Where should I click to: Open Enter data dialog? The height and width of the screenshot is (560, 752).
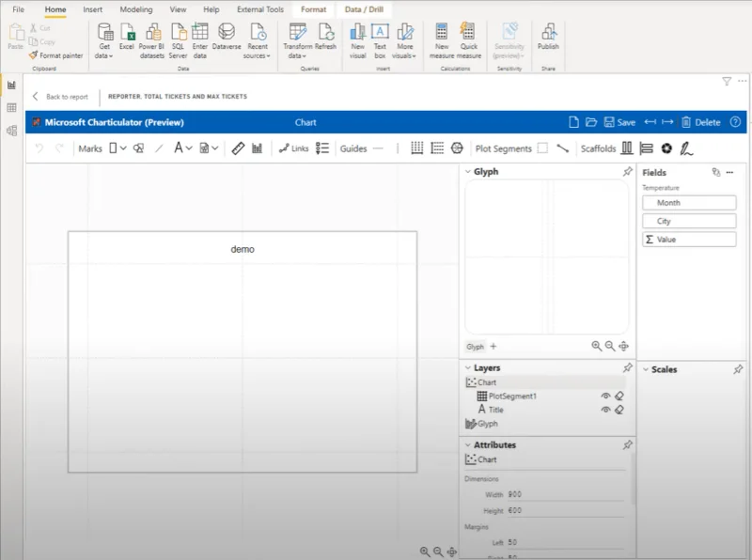(200, 41)
